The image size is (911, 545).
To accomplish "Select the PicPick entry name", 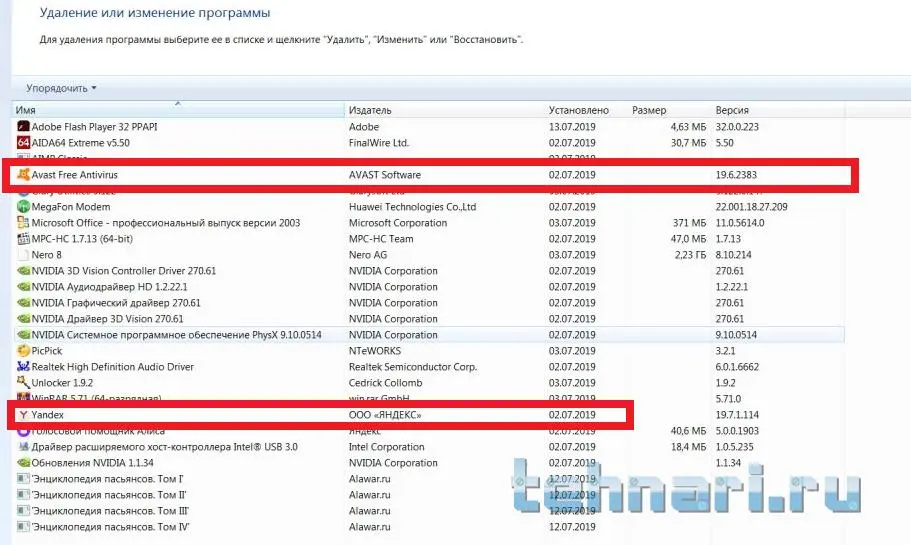I will tap(46, 350).
